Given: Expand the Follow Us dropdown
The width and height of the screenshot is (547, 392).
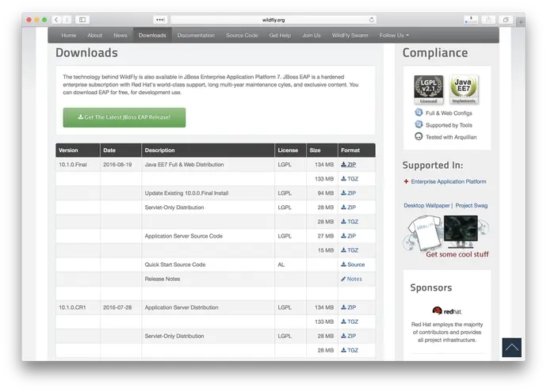Looking at the screenshot, I should [x=394, y=35].
